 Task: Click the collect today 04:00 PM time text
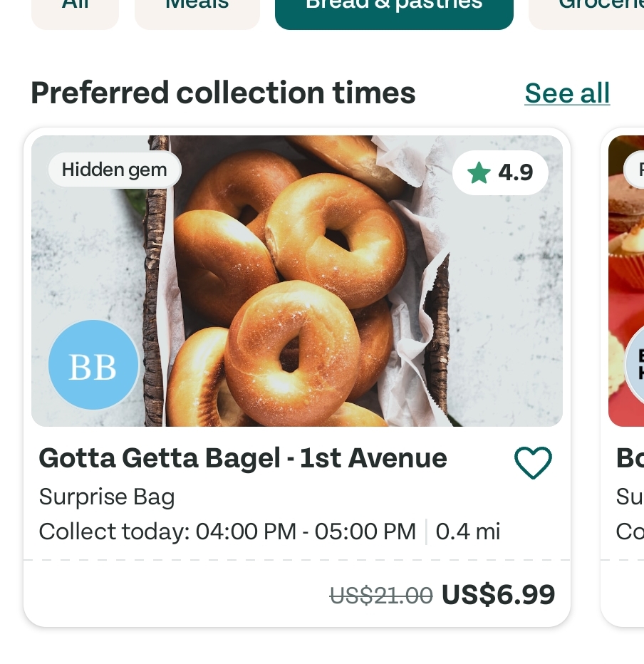227,531
